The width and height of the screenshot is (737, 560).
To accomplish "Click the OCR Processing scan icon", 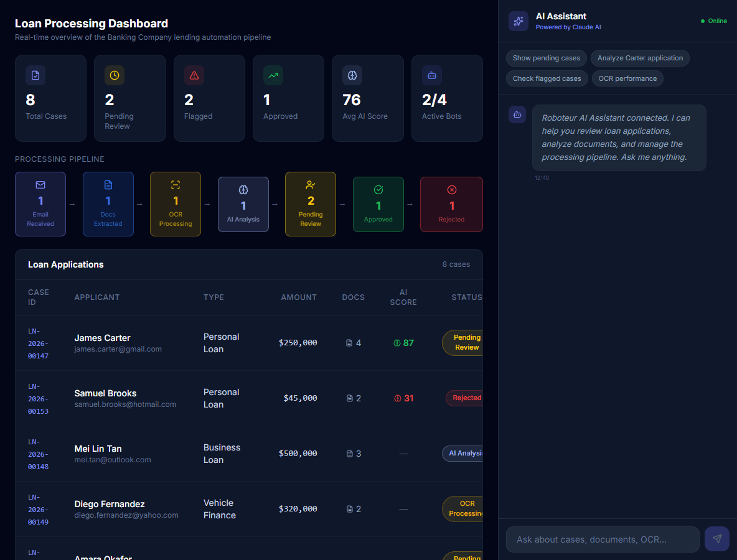I will [x=176, y=185].
